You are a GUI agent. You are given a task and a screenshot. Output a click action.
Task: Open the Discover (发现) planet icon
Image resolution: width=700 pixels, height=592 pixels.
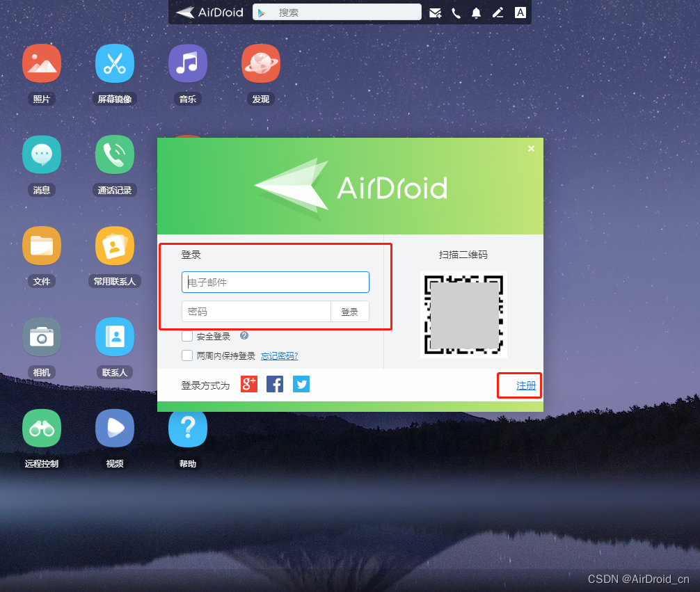click(261, 63)
